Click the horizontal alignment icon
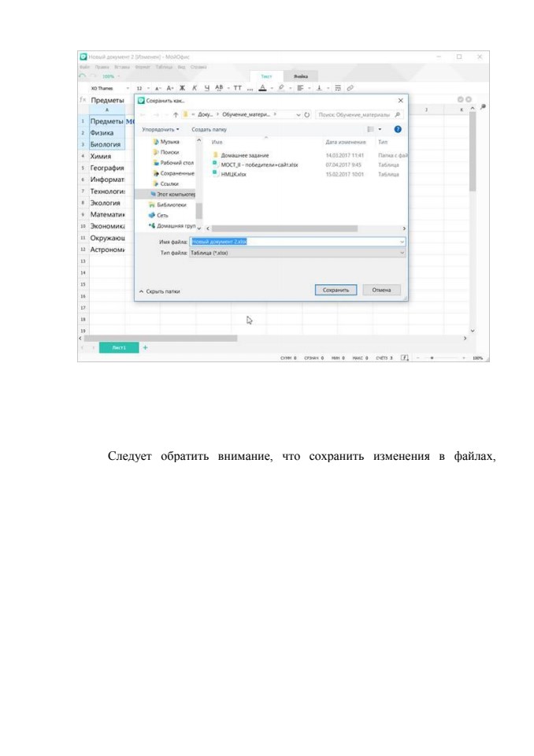The width and height of the screenshot is (534, 756). [x=300, y=88]
